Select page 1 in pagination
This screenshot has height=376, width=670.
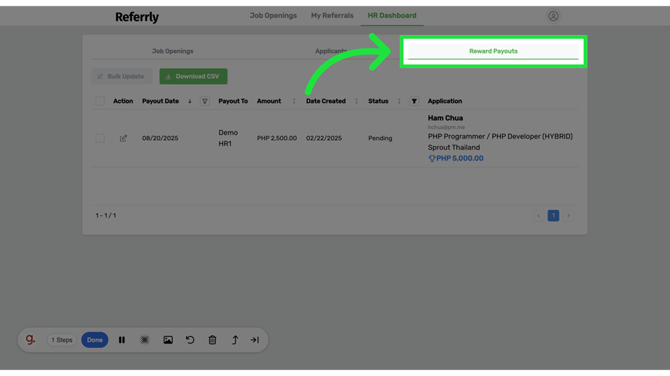click(x=553, y=215)
